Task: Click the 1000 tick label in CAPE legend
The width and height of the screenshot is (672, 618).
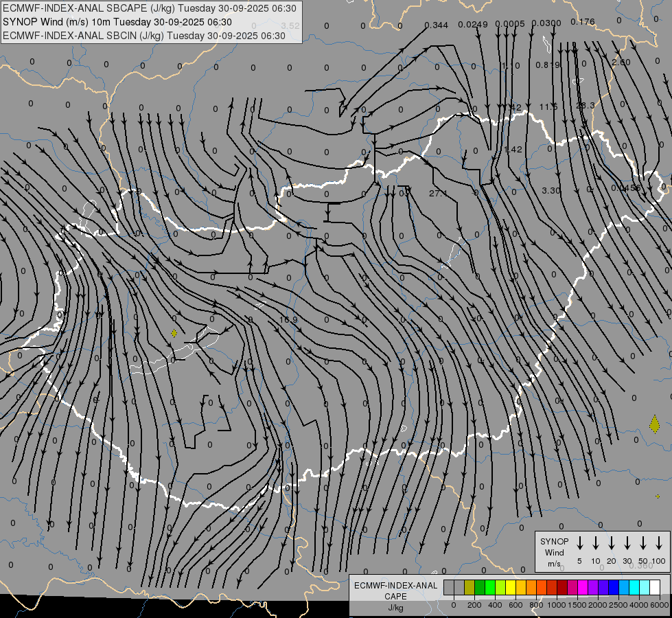Action: click(557, 605)
